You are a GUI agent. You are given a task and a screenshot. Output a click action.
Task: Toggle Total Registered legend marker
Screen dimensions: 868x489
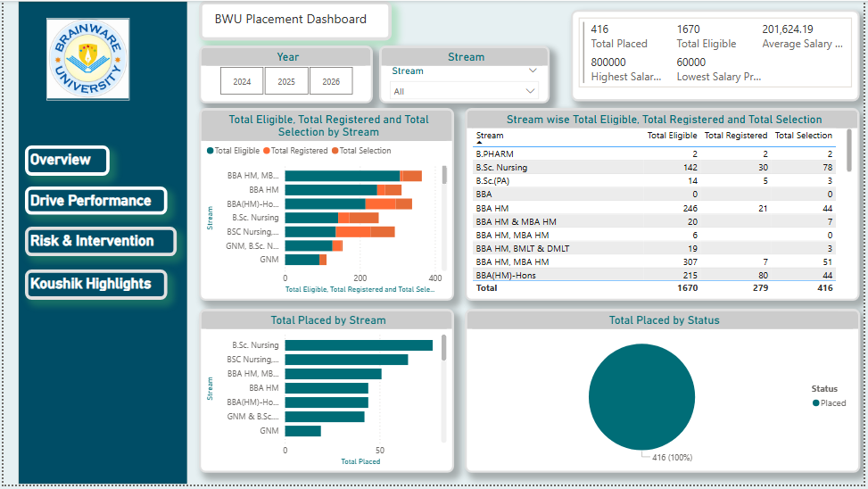(x=266, y=151)
